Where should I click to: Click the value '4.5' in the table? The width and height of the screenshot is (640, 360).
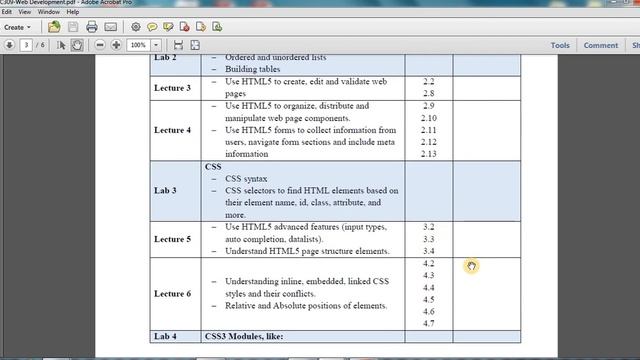[429, 299]
